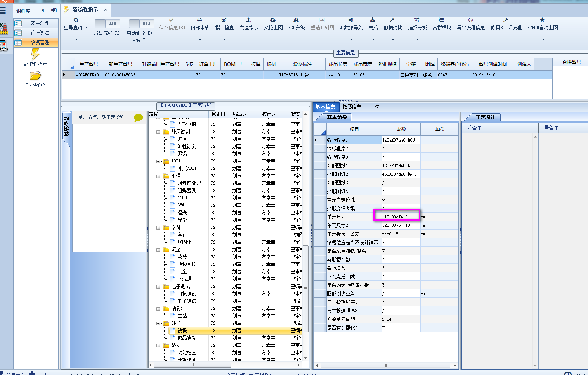Switch to the 基本信息 tab
This screenshot has width=588, height=375.
tap(325, 107)
